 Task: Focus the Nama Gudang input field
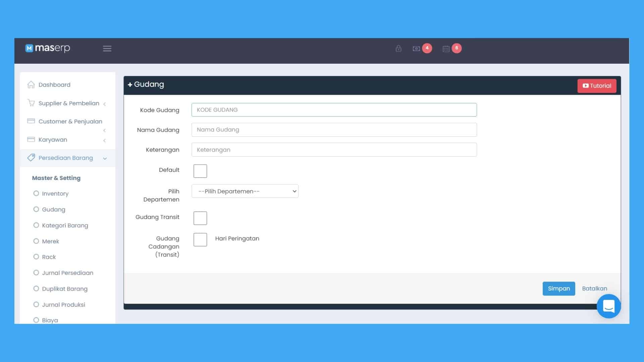coord(334,130)
